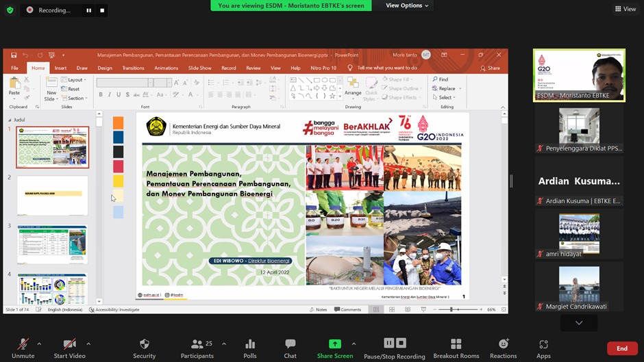Click Find in Editing group
This screenshot has height=362, width=644.
[441, 79]
